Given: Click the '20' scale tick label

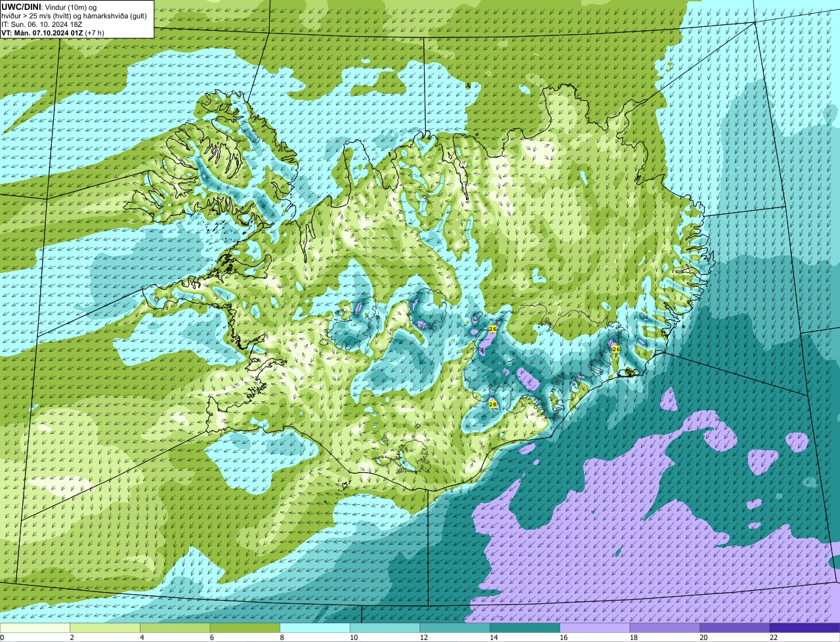Looking at the screenshot, I should tap(703, 637).
